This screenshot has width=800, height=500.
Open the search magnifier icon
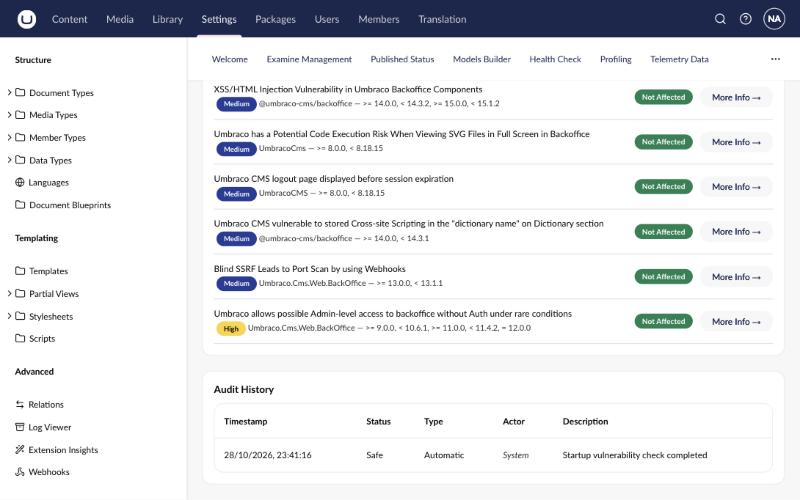720,19
